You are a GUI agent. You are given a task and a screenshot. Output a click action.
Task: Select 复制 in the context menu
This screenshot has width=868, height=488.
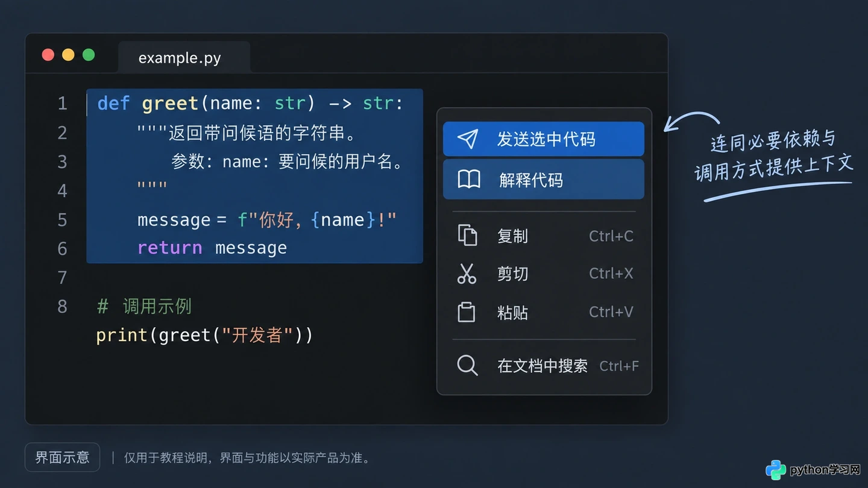click(544, 236)
